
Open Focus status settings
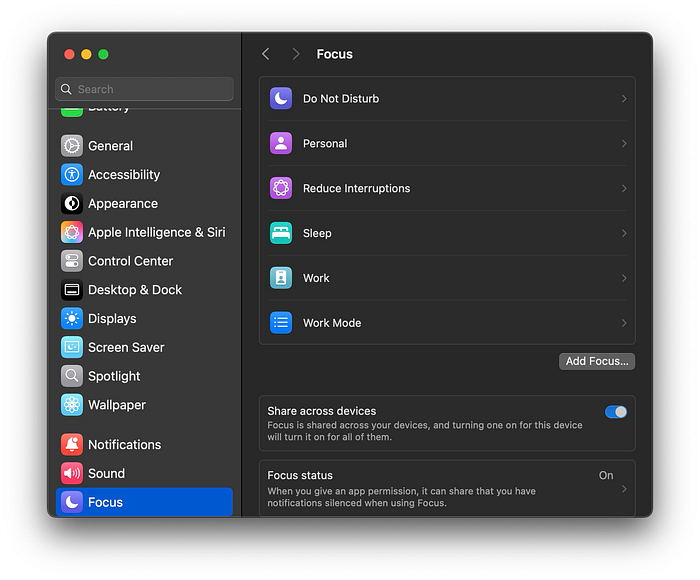[x=447, y=488]
